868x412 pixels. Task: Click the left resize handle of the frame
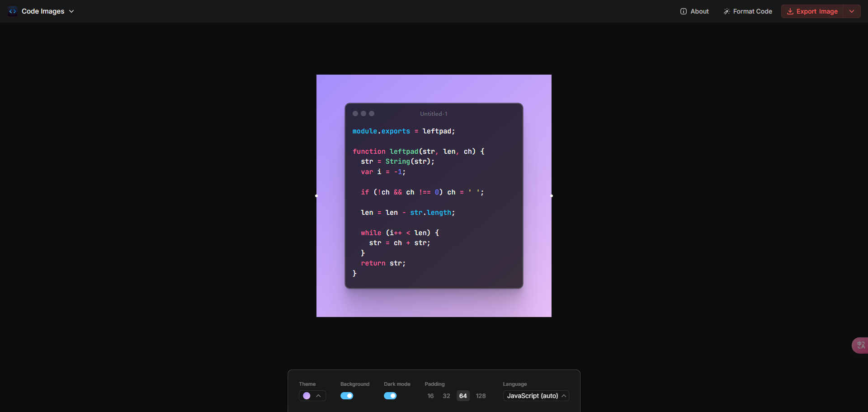(316, 196)
